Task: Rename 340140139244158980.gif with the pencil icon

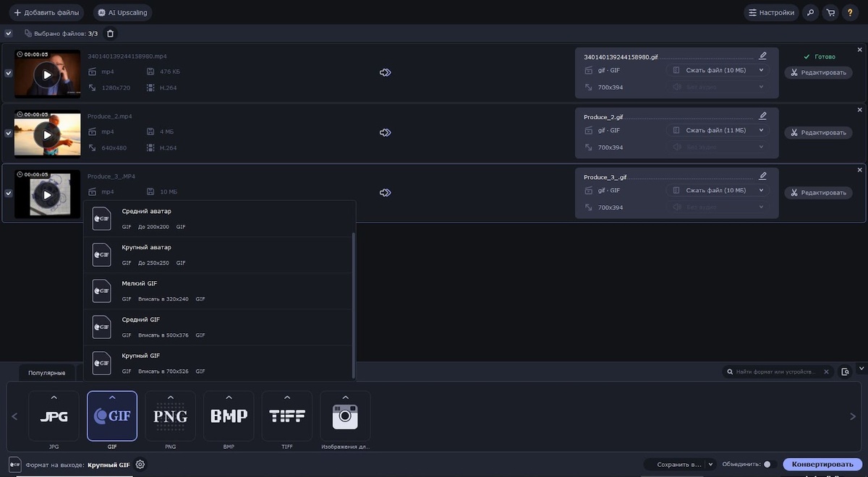Action: [x=762, y=56]
